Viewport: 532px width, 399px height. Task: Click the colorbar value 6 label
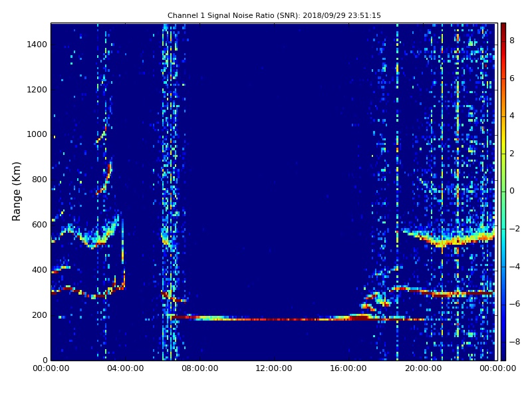pyautogui.click(x=512, y=78)
